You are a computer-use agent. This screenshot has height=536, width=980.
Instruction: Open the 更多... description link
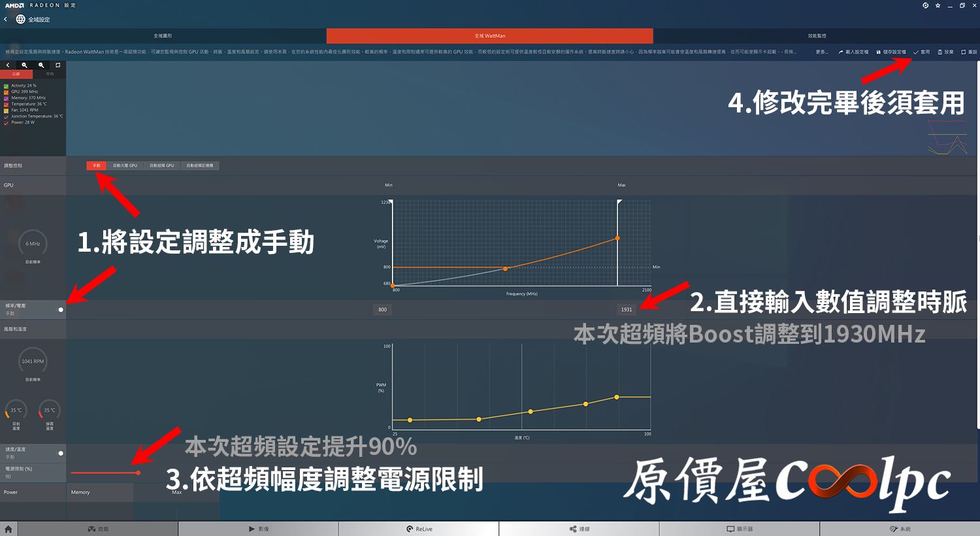tap(822, 52)
